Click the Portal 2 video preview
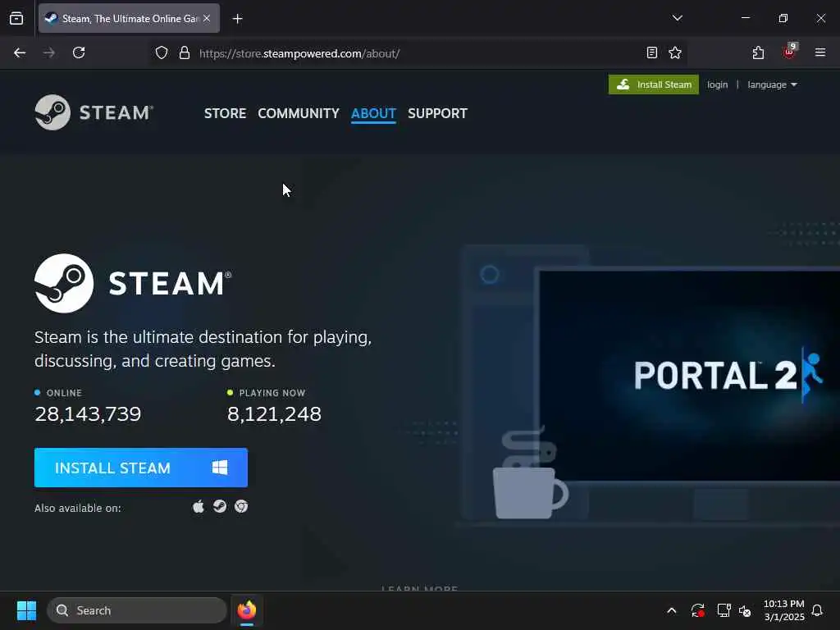The image size is (840, 630). [689, 375]
